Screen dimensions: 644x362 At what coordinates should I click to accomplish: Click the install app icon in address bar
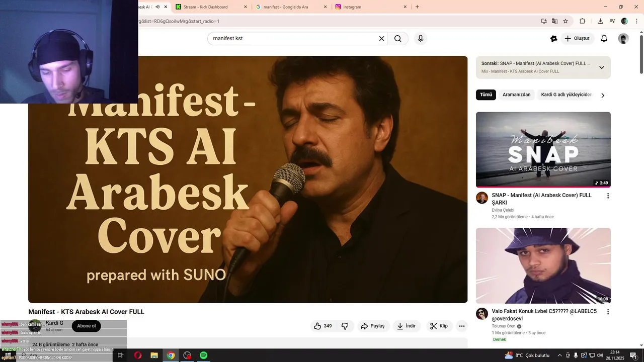(x=544, y=21)
